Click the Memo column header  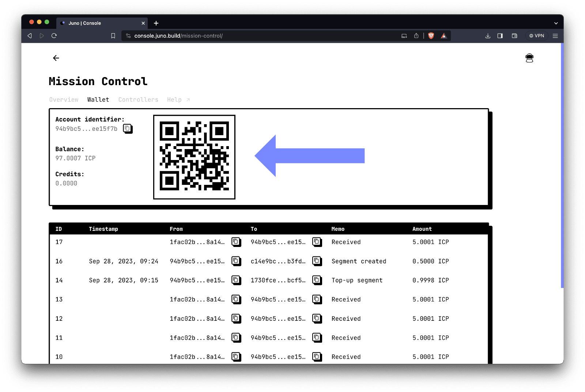[x=338, y=229]
